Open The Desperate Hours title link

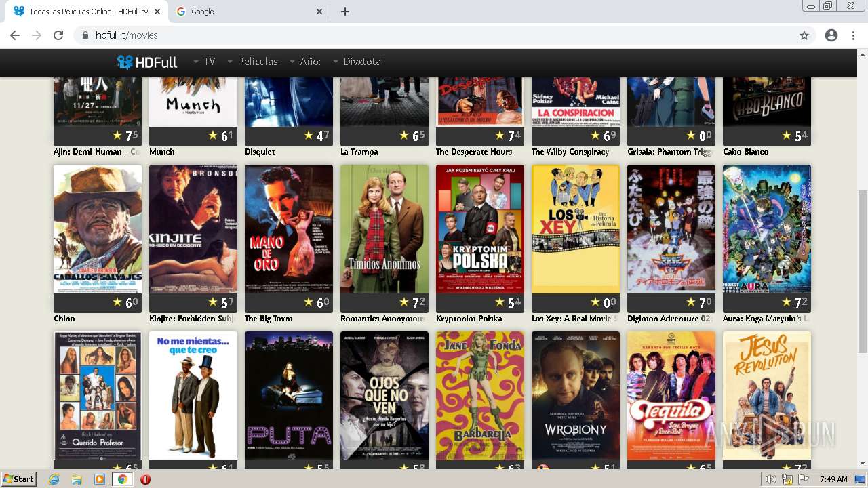pos(474,152)
